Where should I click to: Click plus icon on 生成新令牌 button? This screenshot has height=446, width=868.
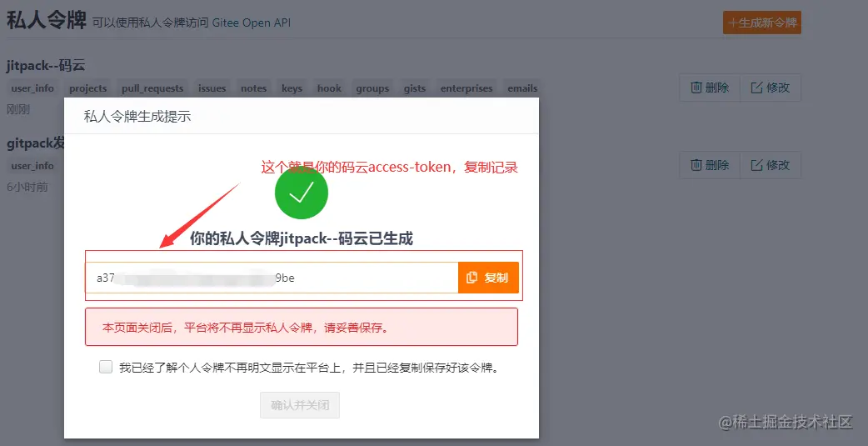(x=733, y=23)
